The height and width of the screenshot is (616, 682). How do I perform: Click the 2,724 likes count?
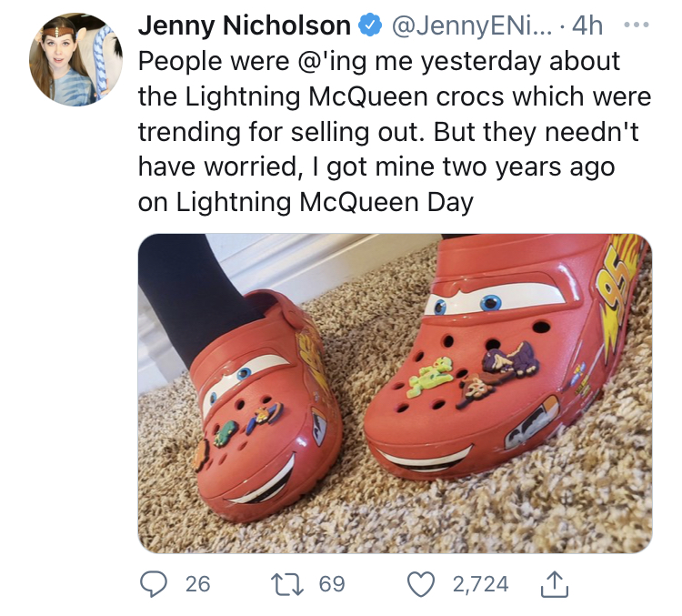pos(481,584)
